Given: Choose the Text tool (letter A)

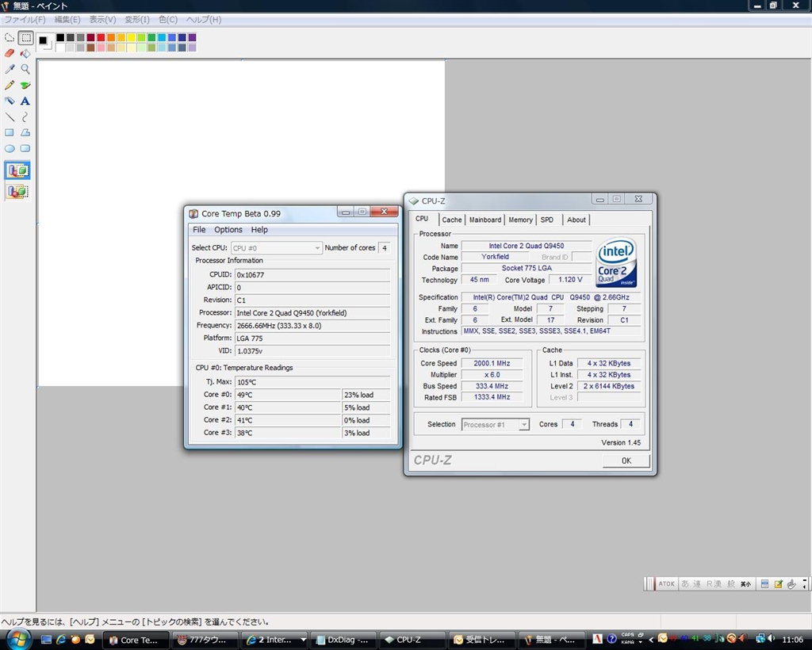Looking at the screenshot, I should coord(25,101).
